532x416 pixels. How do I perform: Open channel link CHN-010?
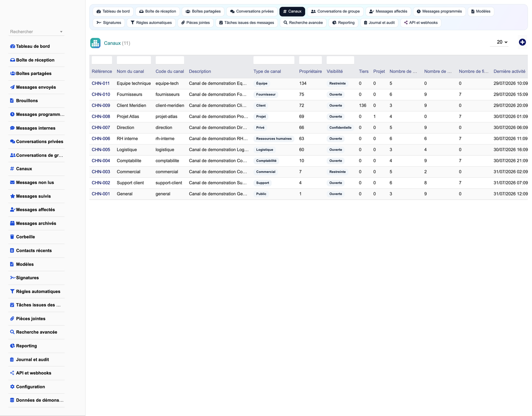pos(101,95)
